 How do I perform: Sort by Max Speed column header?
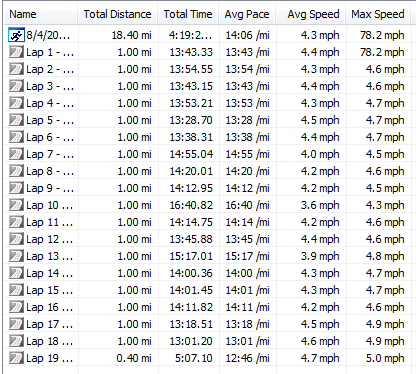click(378, 14)
